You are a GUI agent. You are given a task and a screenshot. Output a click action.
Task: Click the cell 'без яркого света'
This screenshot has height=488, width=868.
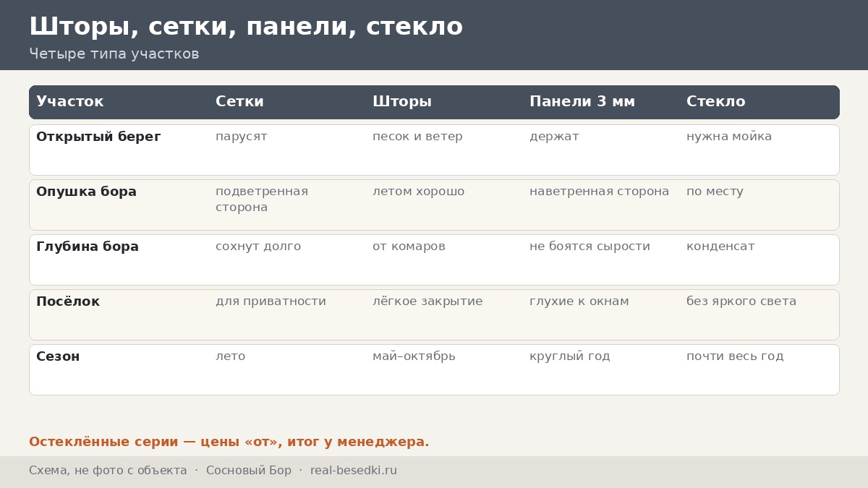click(x=741, y=301)
